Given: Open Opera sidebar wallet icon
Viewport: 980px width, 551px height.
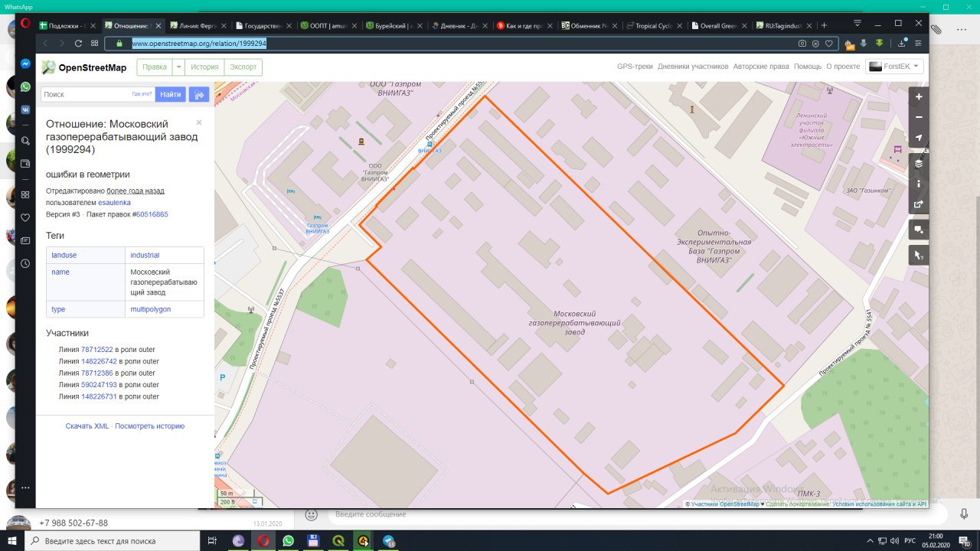Looking at the screenshot, I should point(25,163).
